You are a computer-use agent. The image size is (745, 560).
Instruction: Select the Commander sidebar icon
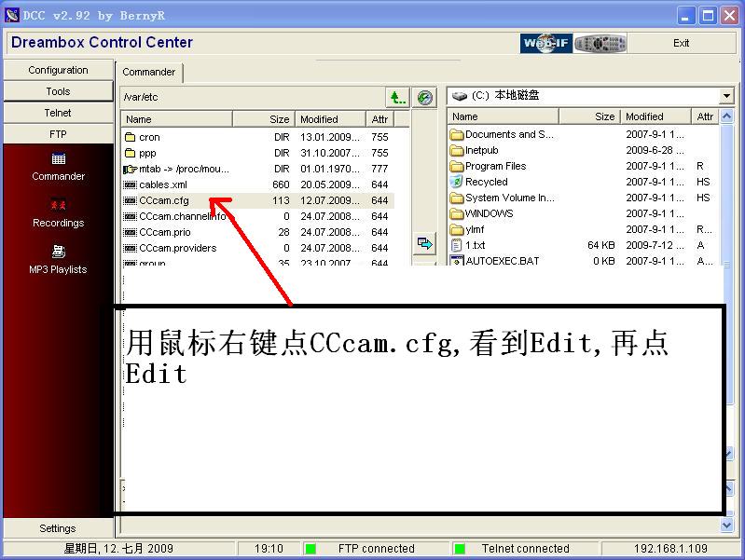[x=59, y=166]
